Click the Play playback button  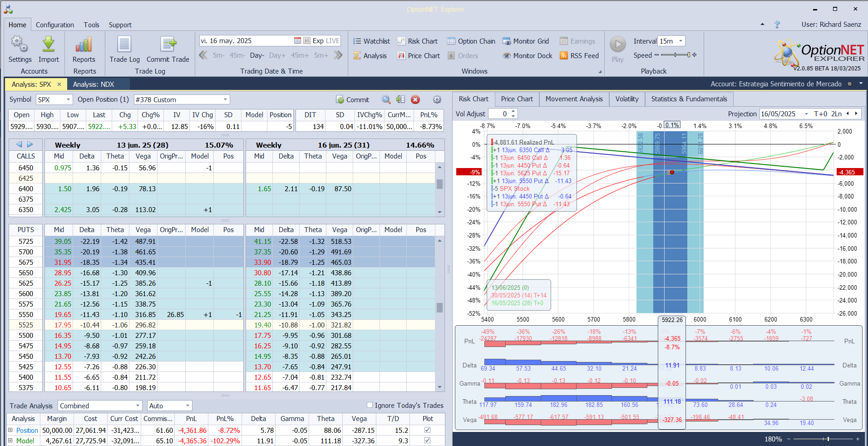click(x=617, y=45)
